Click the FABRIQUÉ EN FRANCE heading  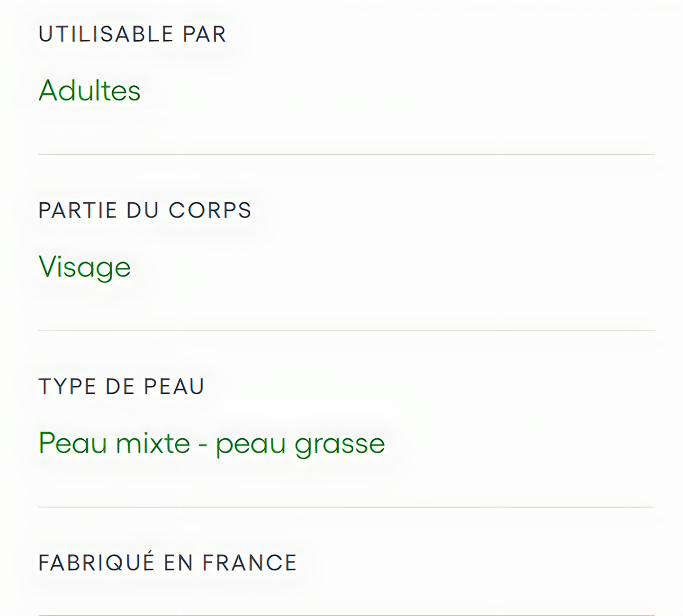tap(167, 562)
